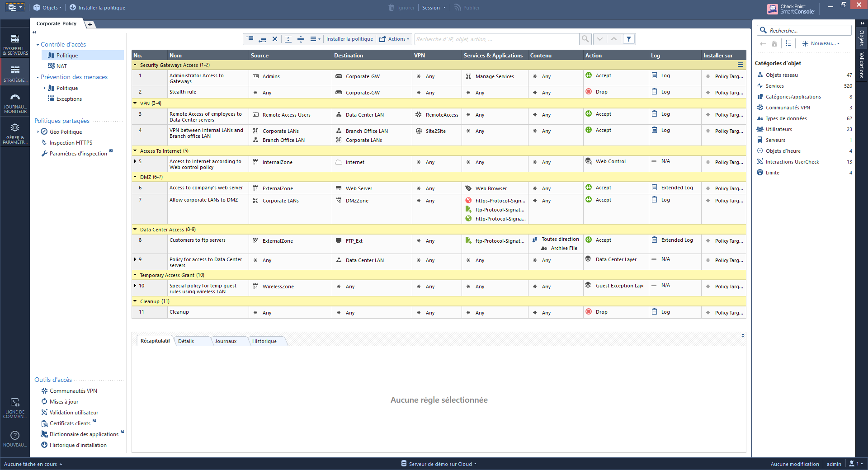868x470 pixels.
Task: Click Installer la politique in rule toolbar
Action: [x=349, y=39]
